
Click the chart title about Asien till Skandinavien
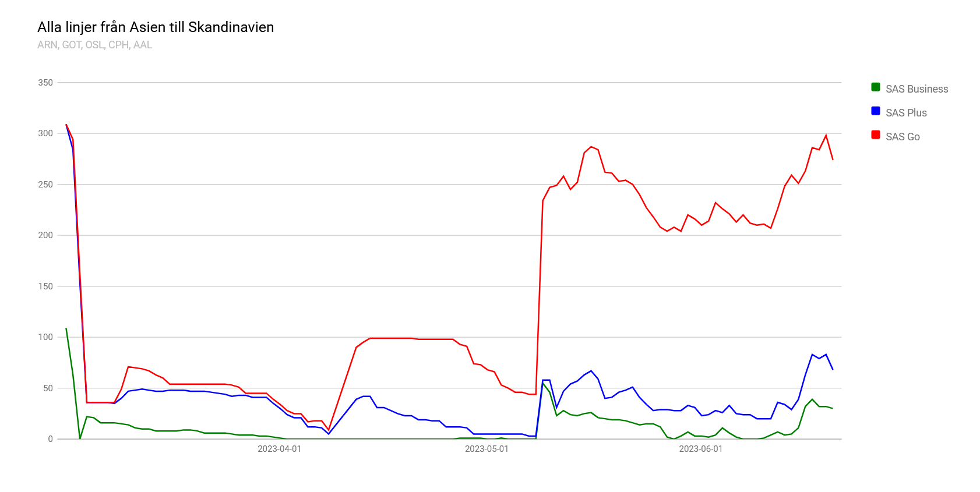click(x=156, y=27)
